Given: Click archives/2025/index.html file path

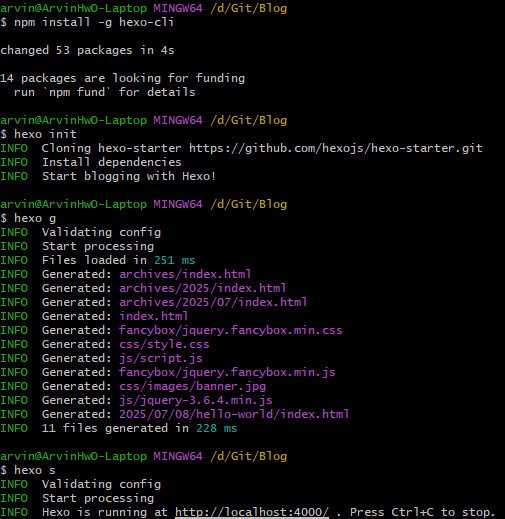Looking at the screenshot, I should tap(203, 288).
